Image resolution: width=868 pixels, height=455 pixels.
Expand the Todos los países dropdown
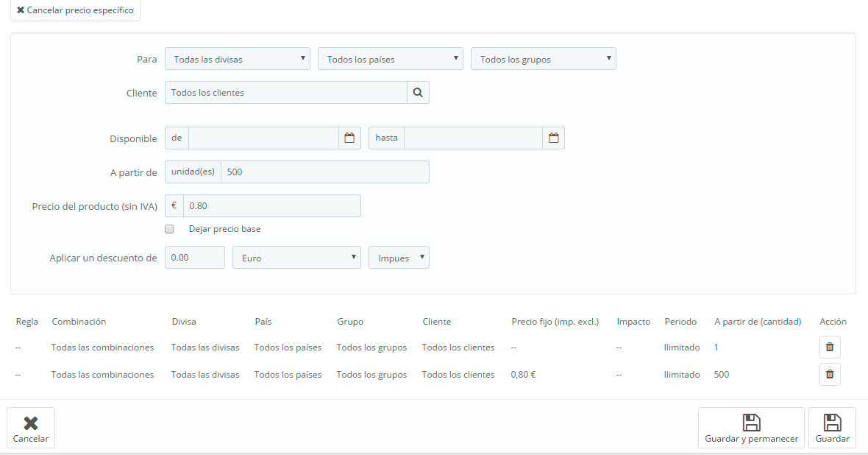(390, 59)
